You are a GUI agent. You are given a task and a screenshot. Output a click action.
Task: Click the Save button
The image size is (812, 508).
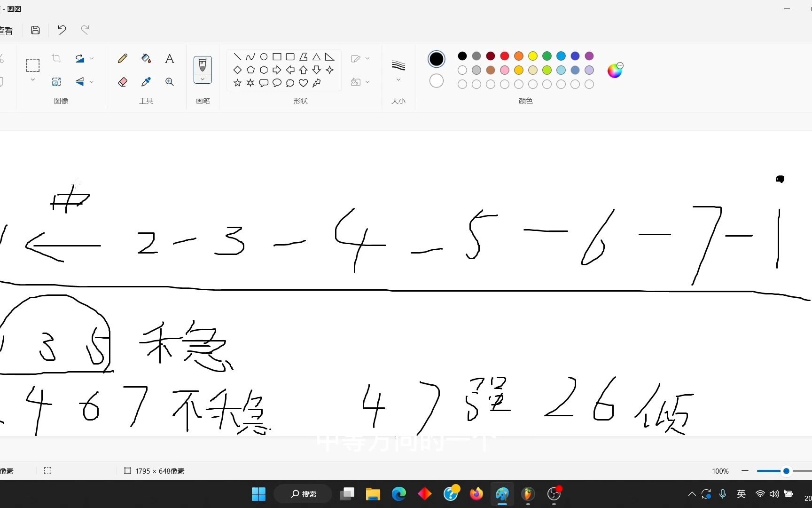tap(35, 30)
